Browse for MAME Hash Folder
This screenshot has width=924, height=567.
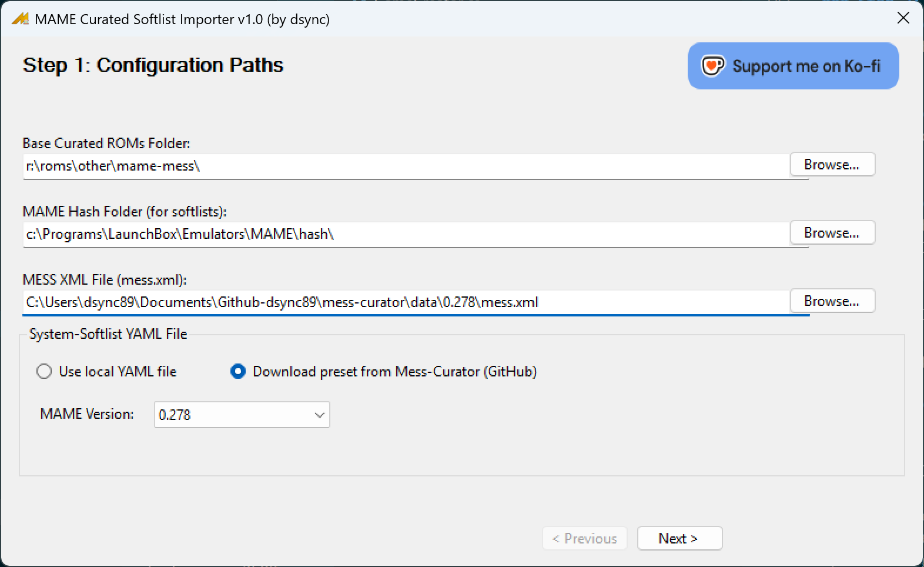pos(832,233)
